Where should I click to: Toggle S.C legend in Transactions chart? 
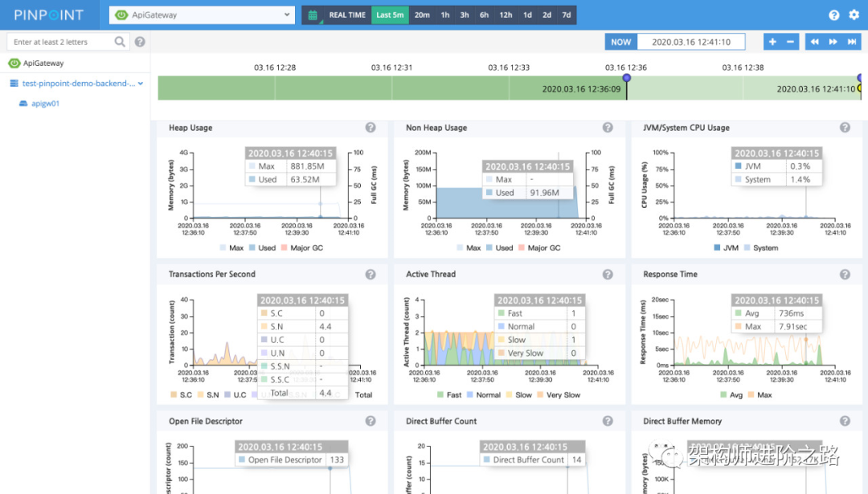tap(181, 395)
